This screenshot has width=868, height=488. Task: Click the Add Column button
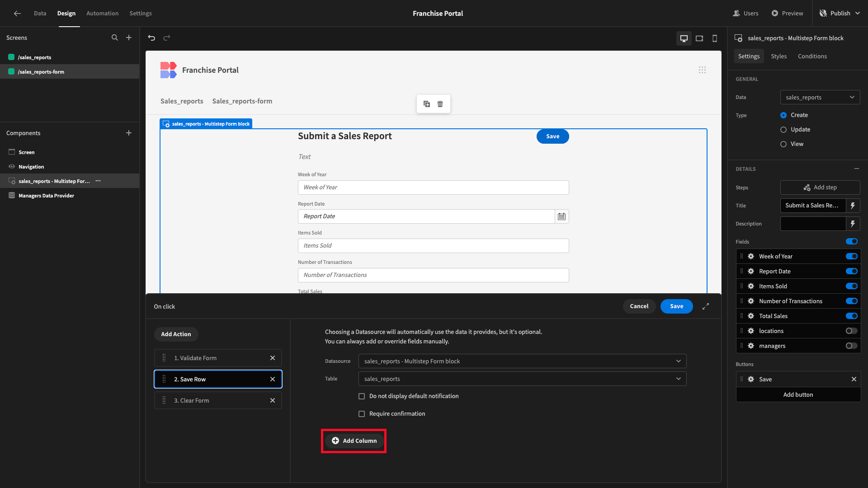[x=354, y=441]
